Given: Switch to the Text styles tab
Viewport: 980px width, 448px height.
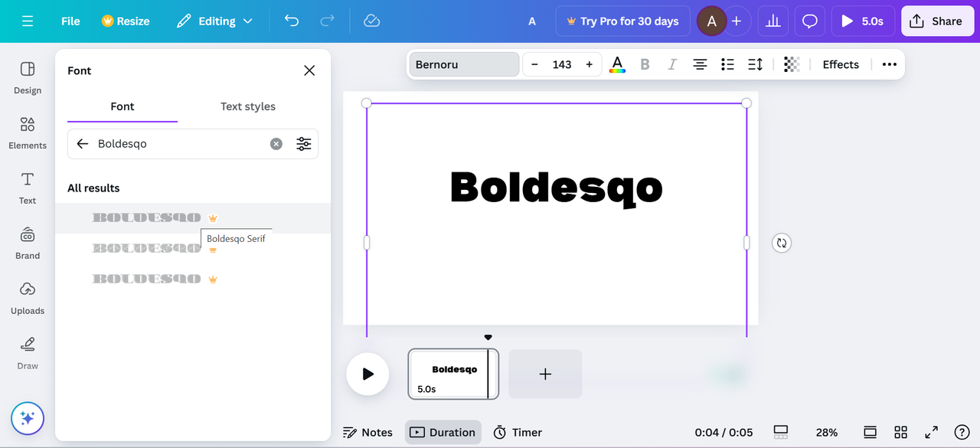Looking at the screenshot, I should pos(248,106).
